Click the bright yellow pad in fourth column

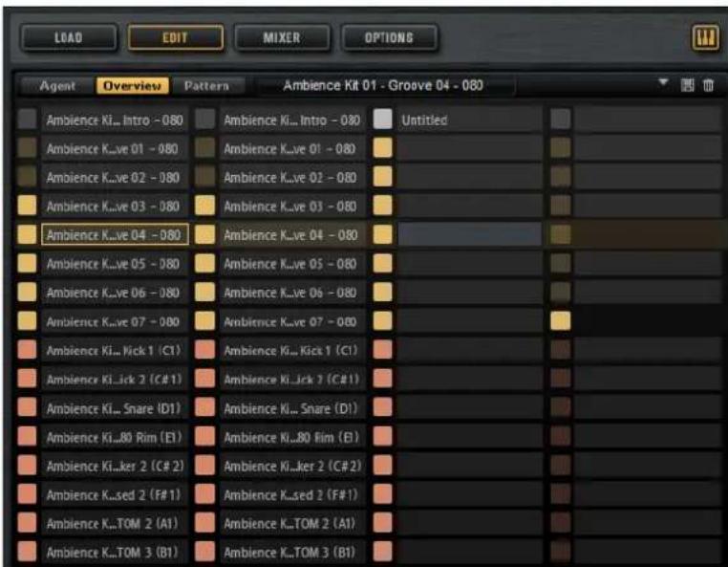pyautogui.click(x=561, y=320)
